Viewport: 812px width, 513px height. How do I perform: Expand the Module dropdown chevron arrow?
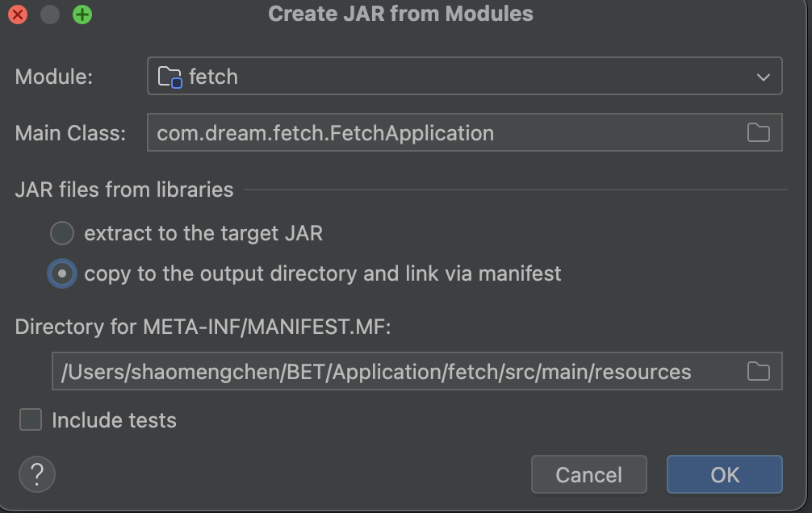point(763,77)
